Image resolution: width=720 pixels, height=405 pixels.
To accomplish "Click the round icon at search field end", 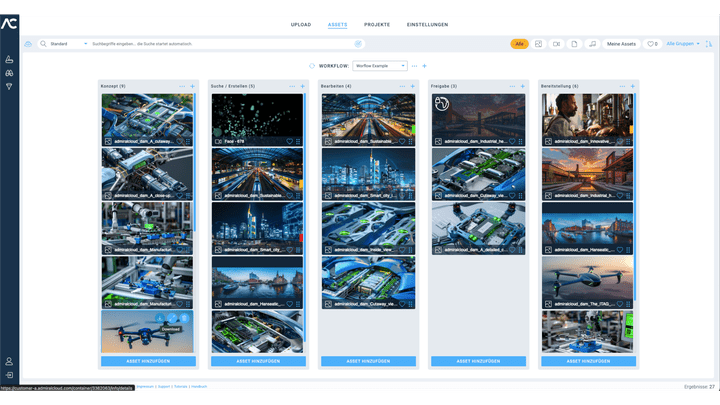I will (x=358, y=44).
